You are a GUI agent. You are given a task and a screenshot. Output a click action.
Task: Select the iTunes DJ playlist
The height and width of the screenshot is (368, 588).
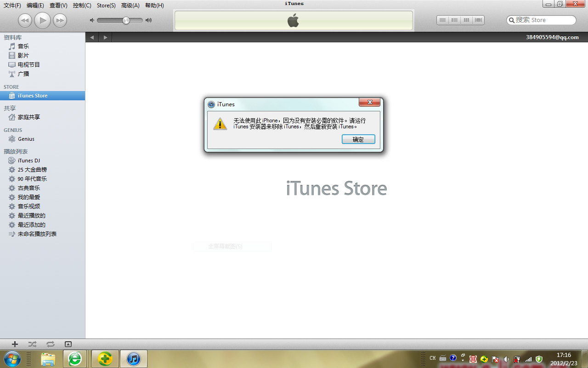pos(42,161)
